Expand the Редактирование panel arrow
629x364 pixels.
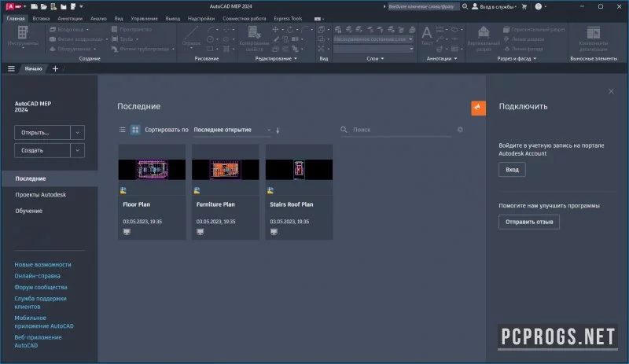tap(296, 59)
